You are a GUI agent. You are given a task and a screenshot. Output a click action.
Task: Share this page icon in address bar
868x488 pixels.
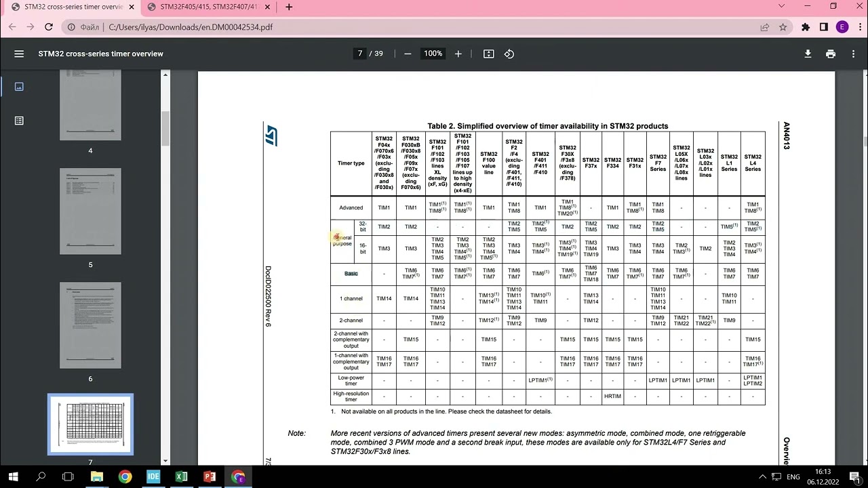click(x=765, y=27)
